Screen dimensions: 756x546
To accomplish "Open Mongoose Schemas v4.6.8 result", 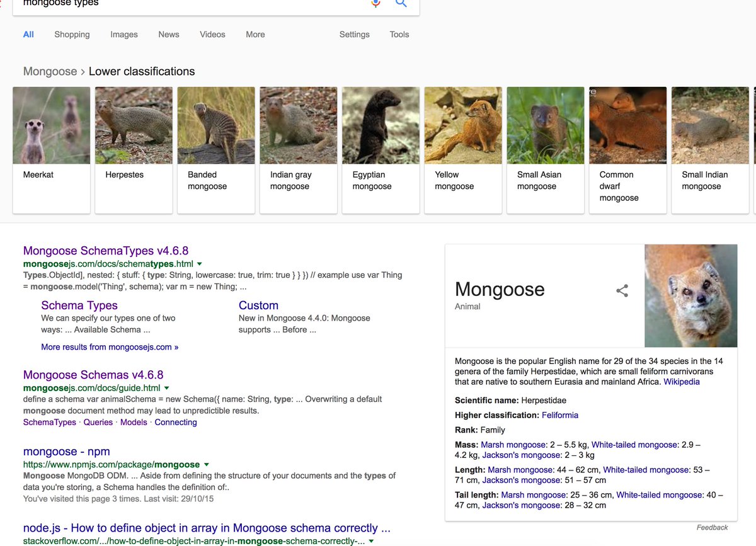I will 93,375.
